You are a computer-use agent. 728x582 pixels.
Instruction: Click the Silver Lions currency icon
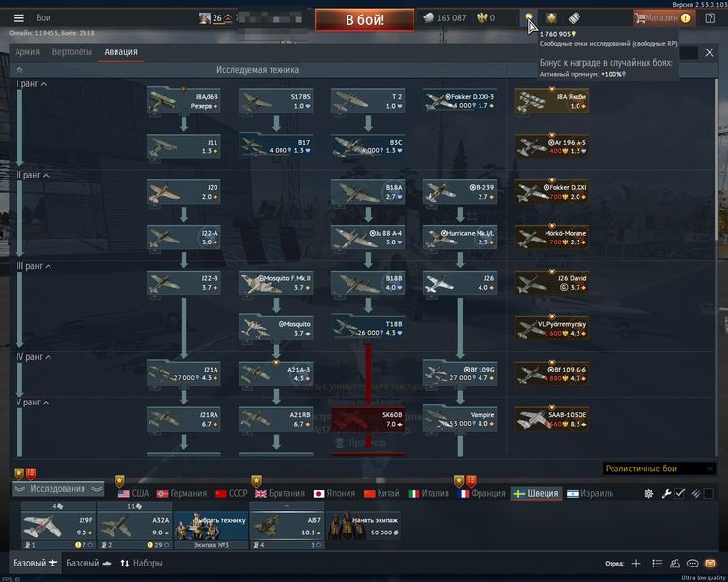428,17
